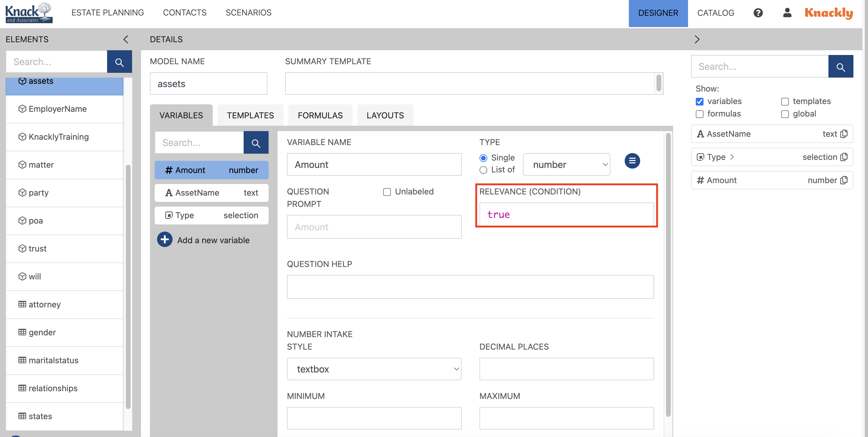Check the Unlabeled checkbox
The width and height of the screenshot is (868, 437).
pos(387,191)
